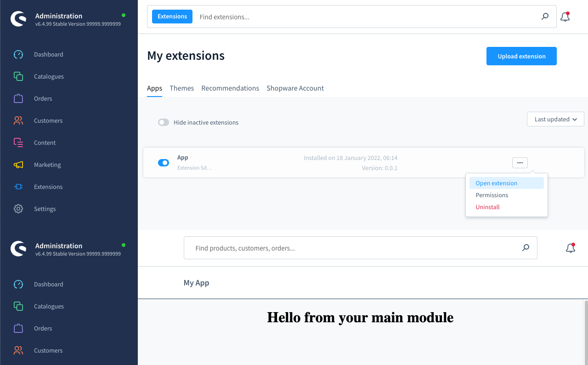Screen dimensions: 588x365
Task: Switch to the Themes tab
Action: point(181,88)
